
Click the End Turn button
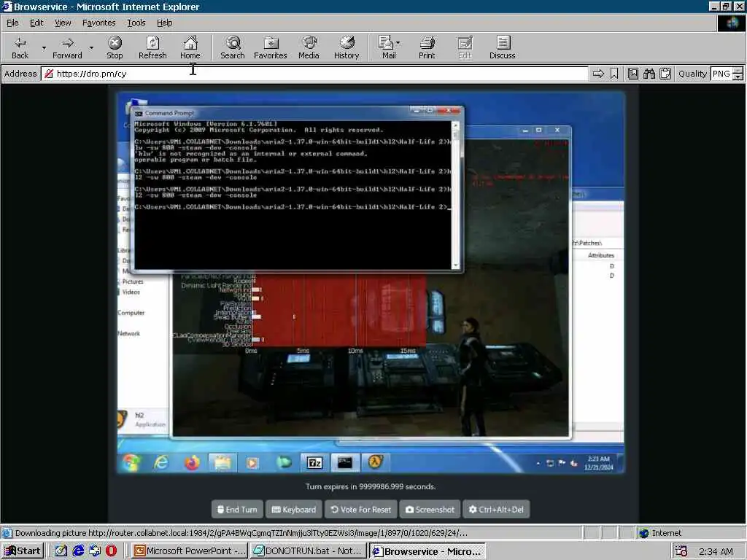point(237,509)
